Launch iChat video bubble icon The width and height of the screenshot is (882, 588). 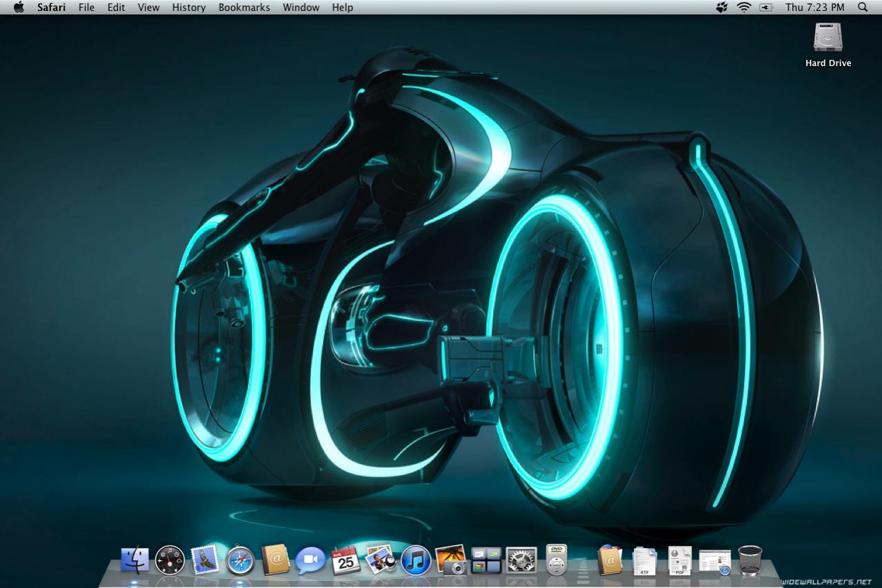310,560
